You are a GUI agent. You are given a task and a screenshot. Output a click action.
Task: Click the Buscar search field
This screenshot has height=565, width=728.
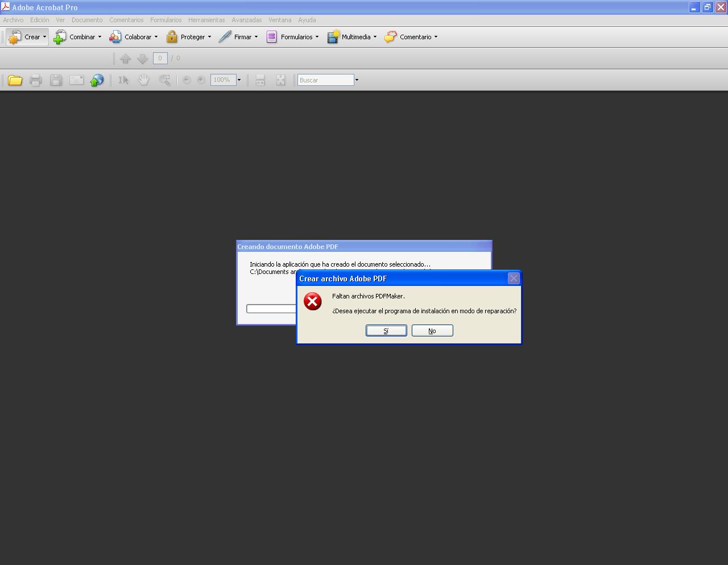(325, 80)
